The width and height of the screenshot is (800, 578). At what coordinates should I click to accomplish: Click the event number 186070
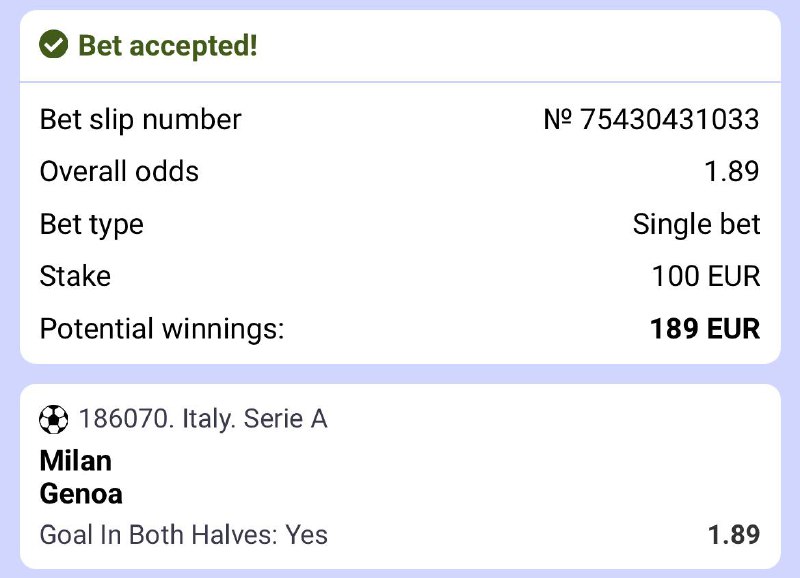(x=125, y=419)
